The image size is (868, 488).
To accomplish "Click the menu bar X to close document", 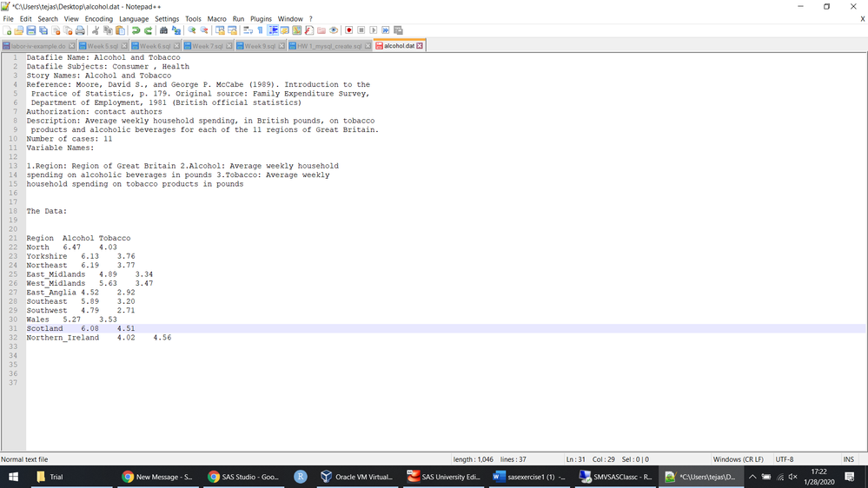I will coord(863,19).
